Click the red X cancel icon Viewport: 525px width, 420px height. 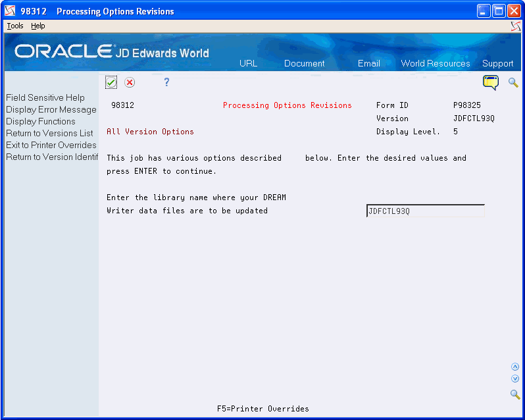130,82
